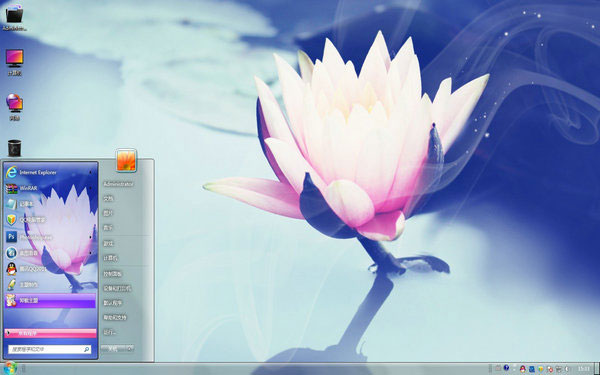Click the Windows Start orb

[10, 368]
